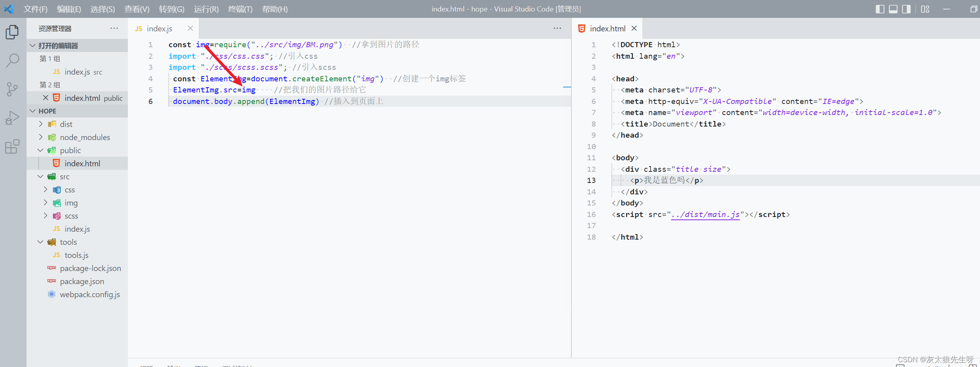Click the dist folder icon
The width and height of the screenshot is (980, 367).
click(52, 124)
